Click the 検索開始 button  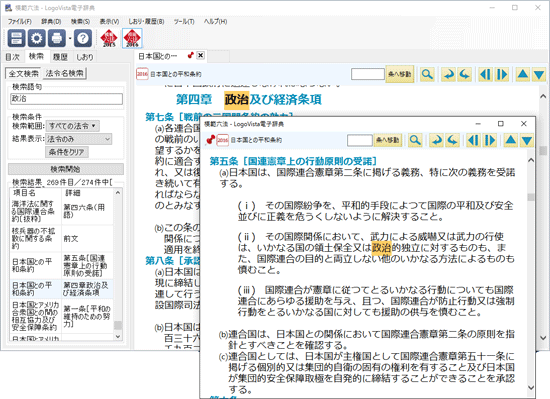coord(66,169)
